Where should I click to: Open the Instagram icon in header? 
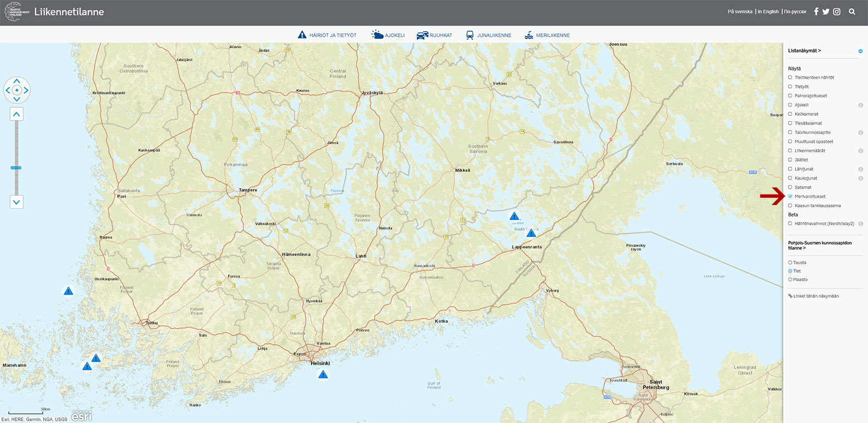(836, 12)
